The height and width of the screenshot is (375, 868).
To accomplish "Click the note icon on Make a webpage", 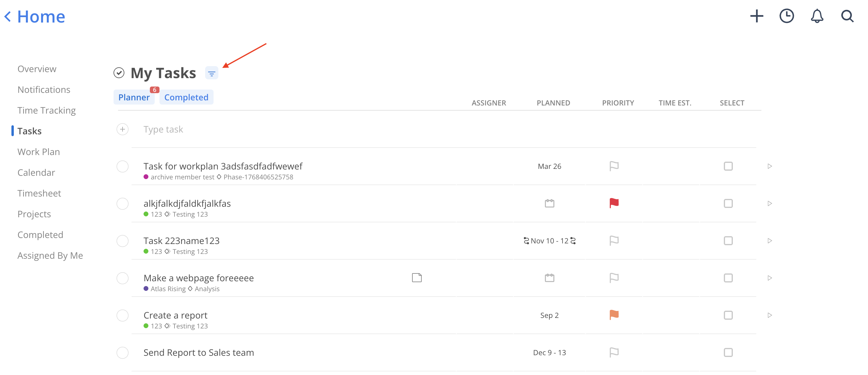I will tap(417, 278).
